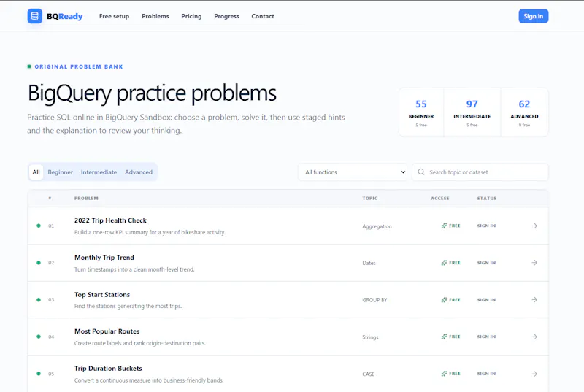This screenshot has width=584, height=392.
Task: Click green status dot for problem 05
Action: (x=39, y=374)
